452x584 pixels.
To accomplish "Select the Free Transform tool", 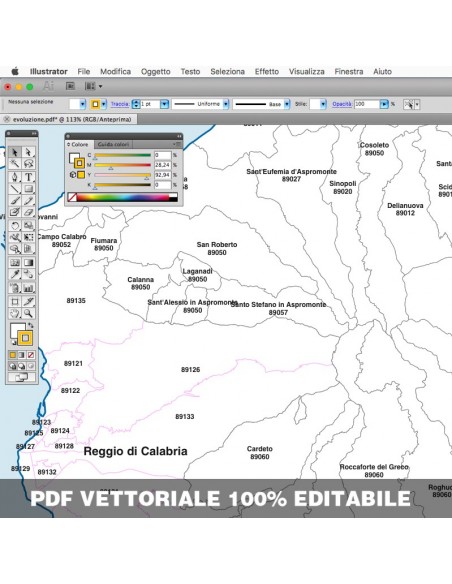I will [x=28, y=237].
